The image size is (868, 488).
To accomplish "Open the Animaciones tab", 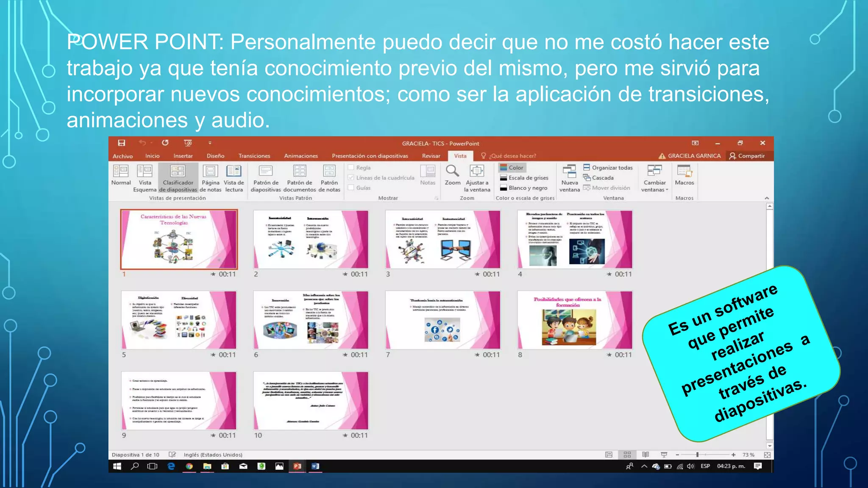I will 301,156.
